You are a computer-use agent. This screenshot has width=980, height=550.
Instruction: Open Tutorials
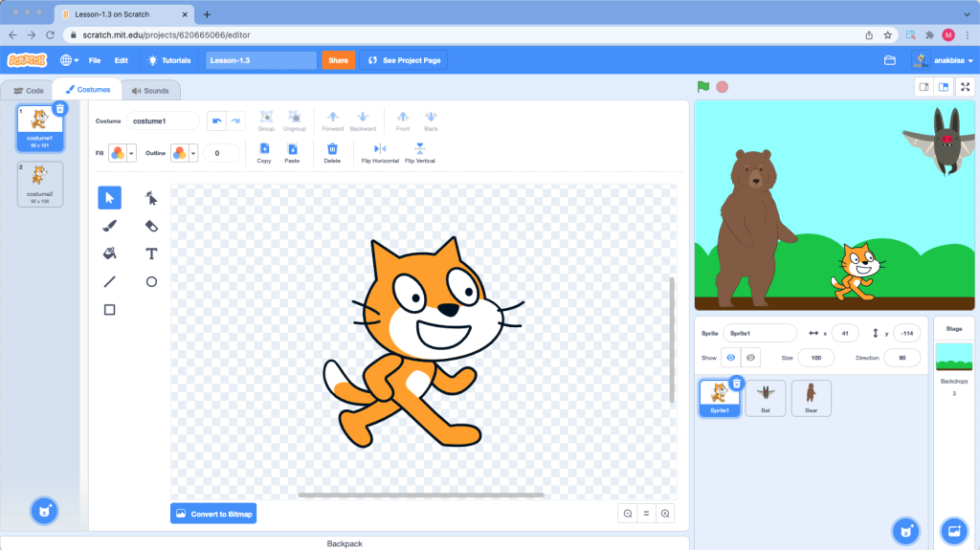[x=168, y=60]
